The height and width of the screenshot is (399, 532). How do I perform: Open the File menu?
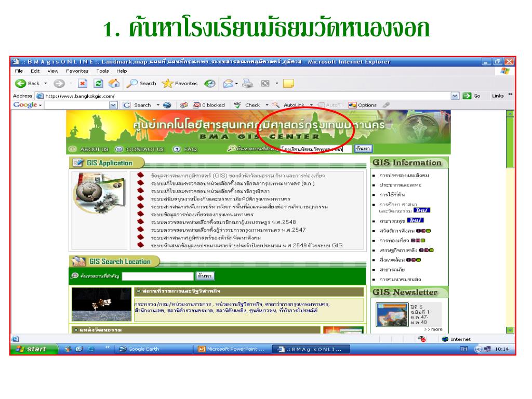(x=19, y=71)
